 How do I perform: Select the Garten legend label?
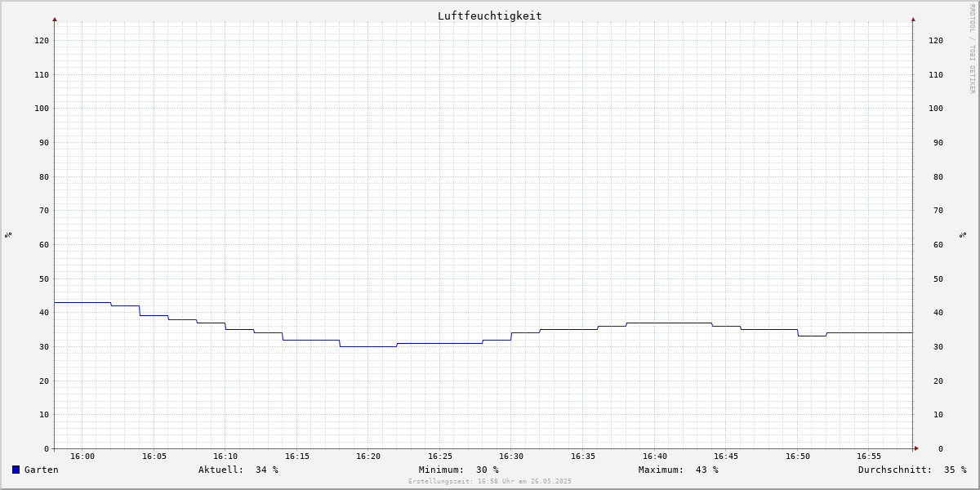coord(42,470)
